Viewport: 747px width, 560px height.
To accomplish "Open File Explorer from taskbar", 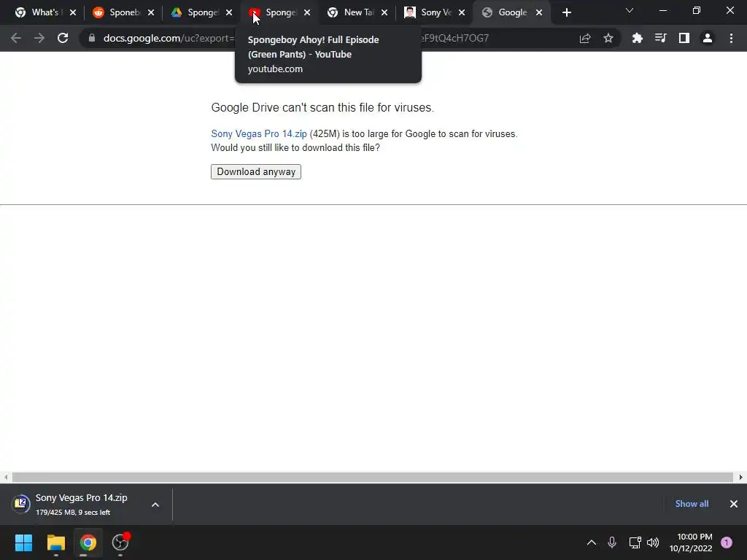I will coord(55,542).
